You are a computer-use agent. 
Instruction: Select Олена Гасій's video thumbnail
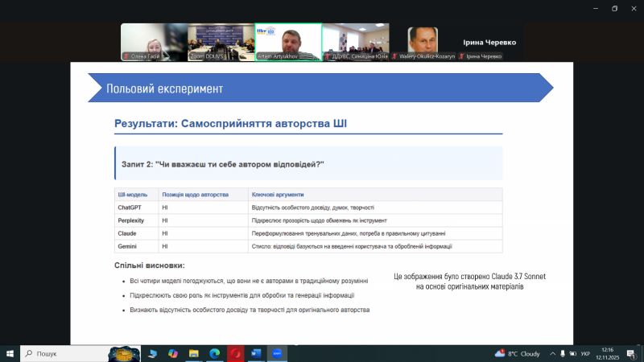pyautogui.click(x=153, y=42)
